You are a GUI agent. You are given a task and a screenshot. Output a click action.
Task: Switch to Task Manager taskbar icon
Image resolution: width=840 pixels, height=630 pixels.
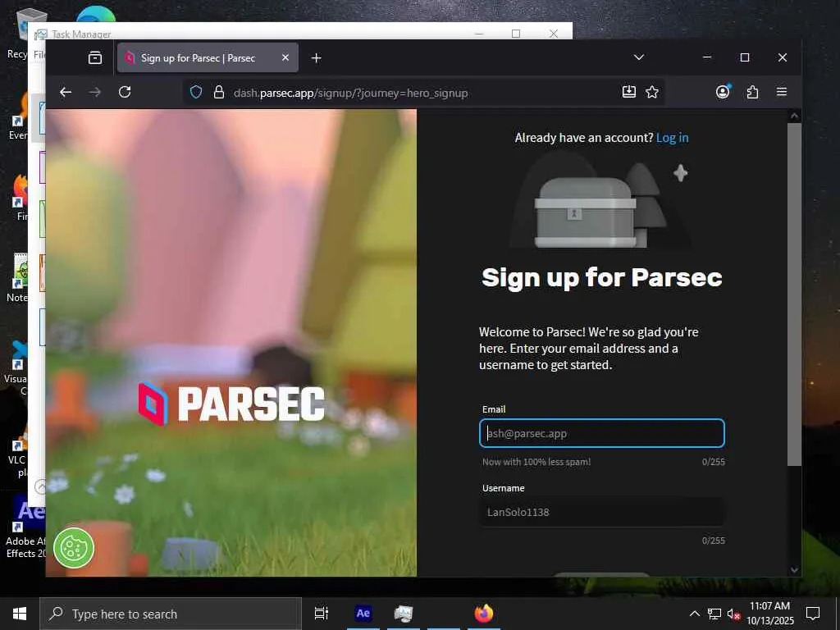point(403,614)
